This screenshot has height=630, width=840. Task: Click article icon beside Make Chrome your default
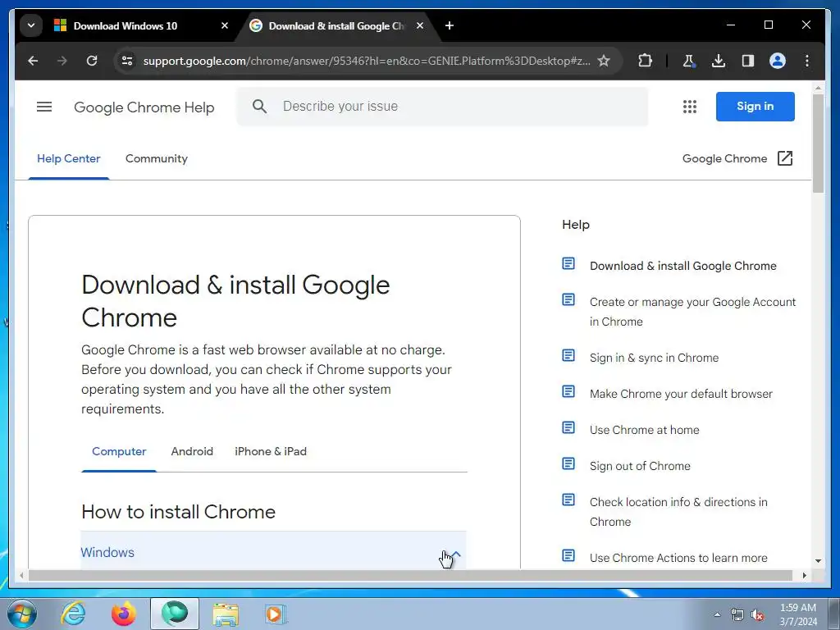click(568, 391)
